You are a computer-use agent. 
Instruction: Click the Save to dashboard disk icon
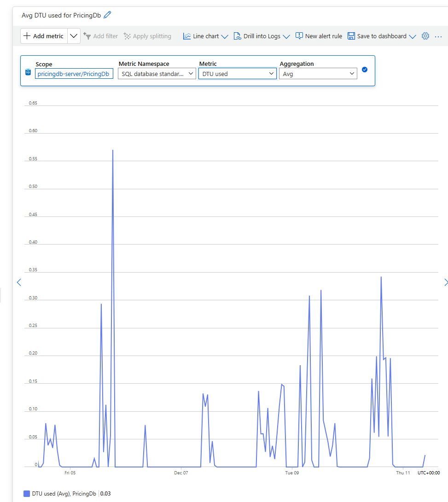[351, 36]
